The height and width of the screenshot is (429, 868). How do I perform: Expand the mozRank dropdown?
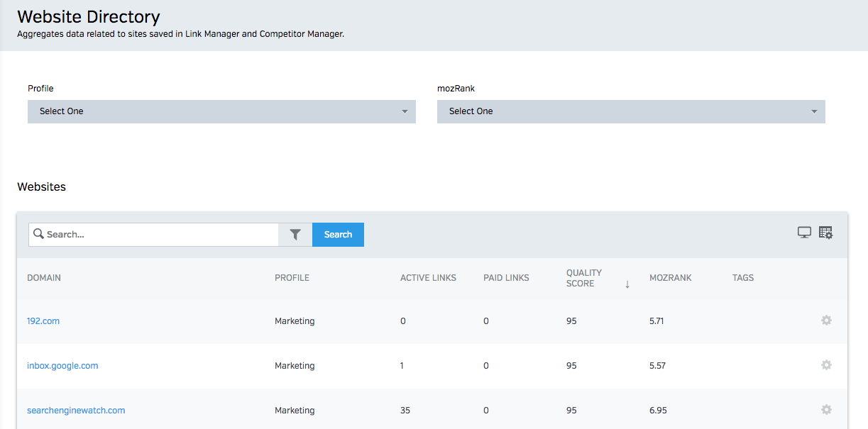pos(631,111)
